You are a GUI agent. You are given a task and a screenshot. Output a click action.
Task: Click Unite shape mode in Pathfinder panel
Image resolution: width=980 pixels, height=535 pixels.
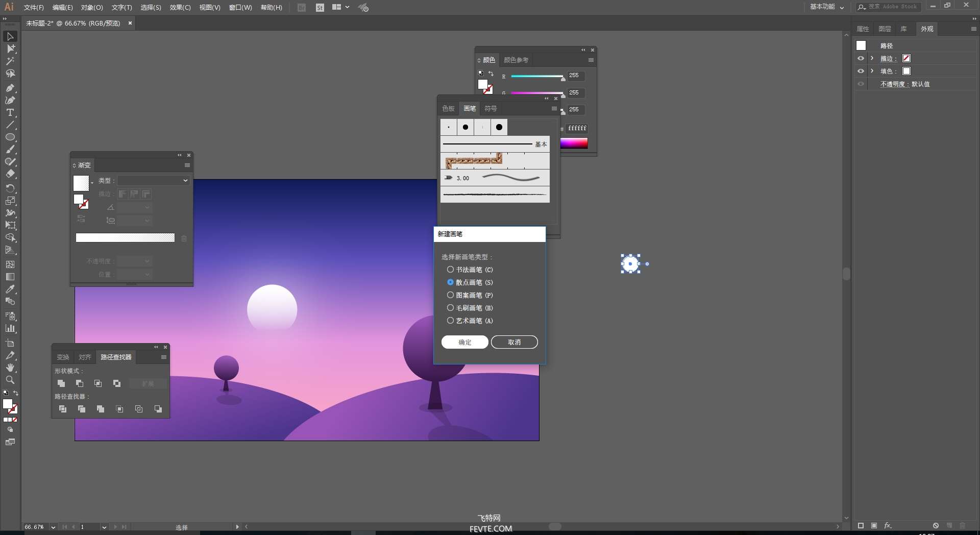point(61,383)
